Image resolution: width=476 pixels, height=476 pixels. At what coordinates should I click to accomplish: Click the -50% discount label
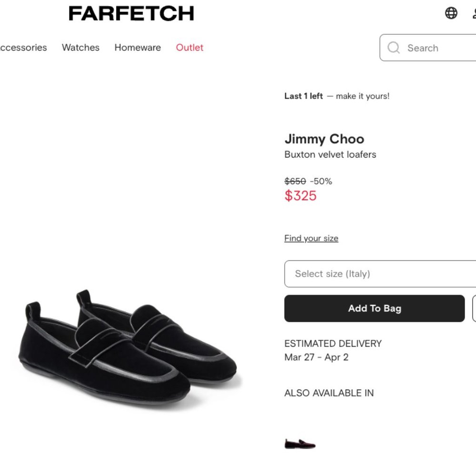(321, 181)
